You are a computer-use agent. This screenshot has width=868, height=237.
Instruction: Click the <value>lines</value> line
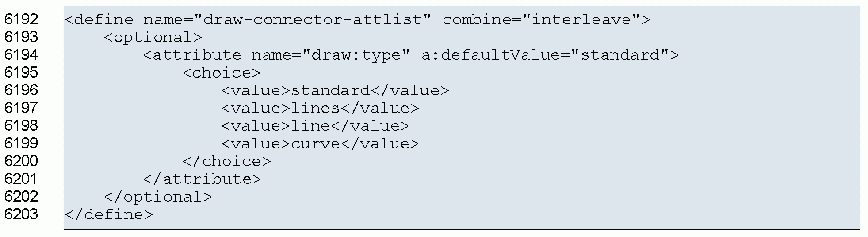(x=320, y=108)
